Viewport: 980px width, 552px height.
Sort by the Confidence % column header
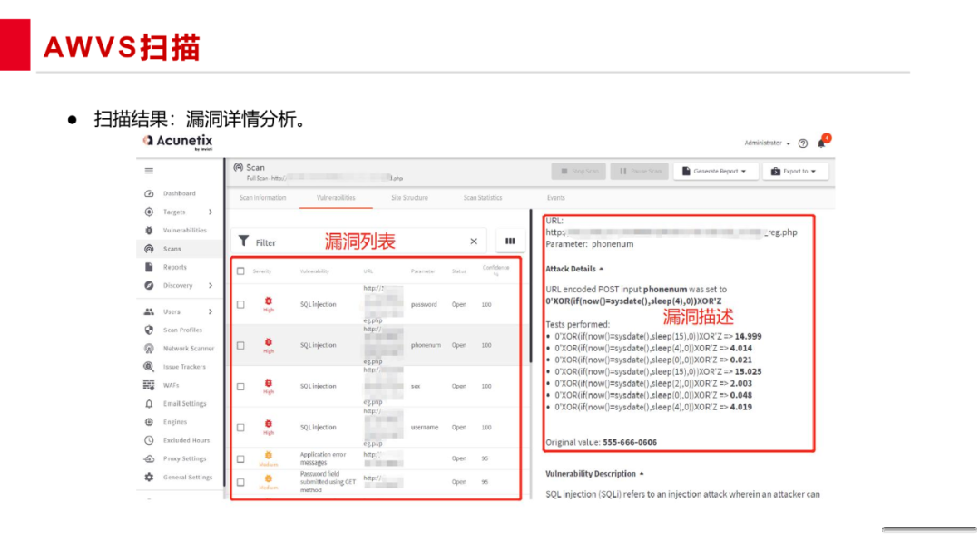point(495,271)
